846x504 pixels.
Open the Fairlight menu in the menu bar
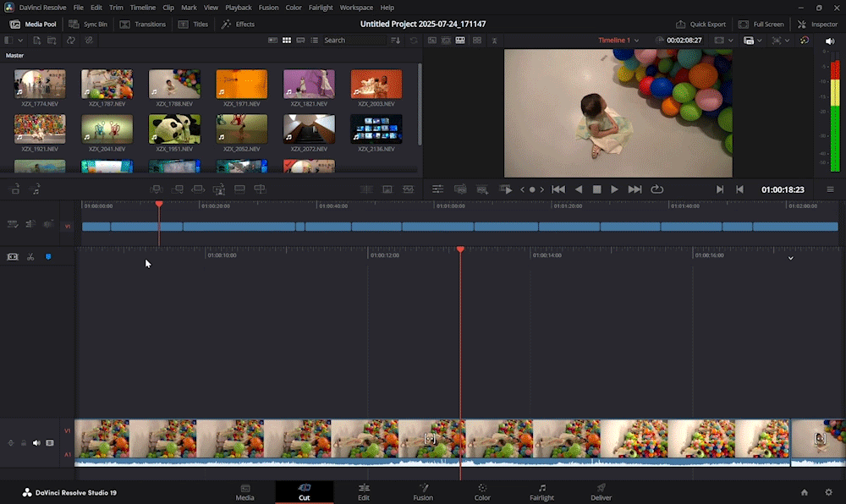point(321,8)
